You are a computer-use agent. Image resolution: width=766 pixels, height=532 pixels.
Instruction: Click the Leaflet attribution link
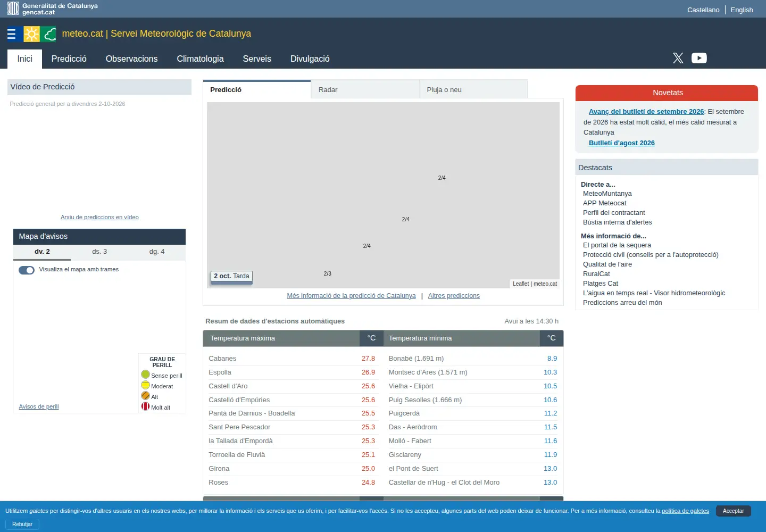pos(521,284)
